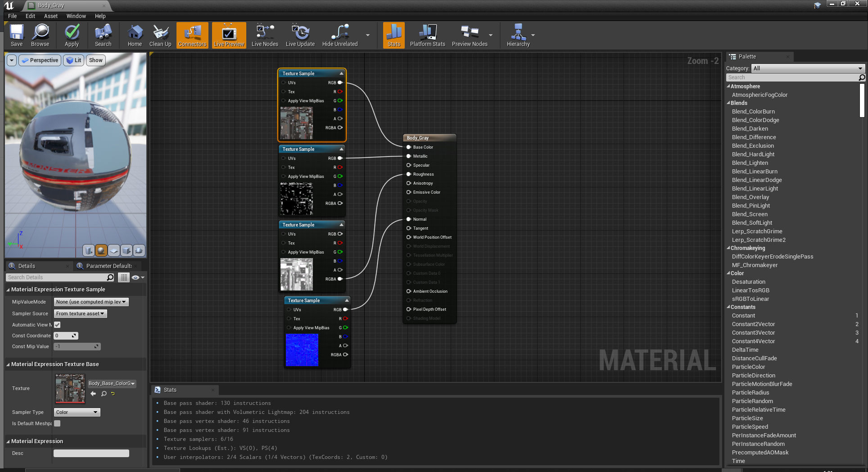868x472 pixels.
Task: Open the File menu
Action: click(13, 16)
